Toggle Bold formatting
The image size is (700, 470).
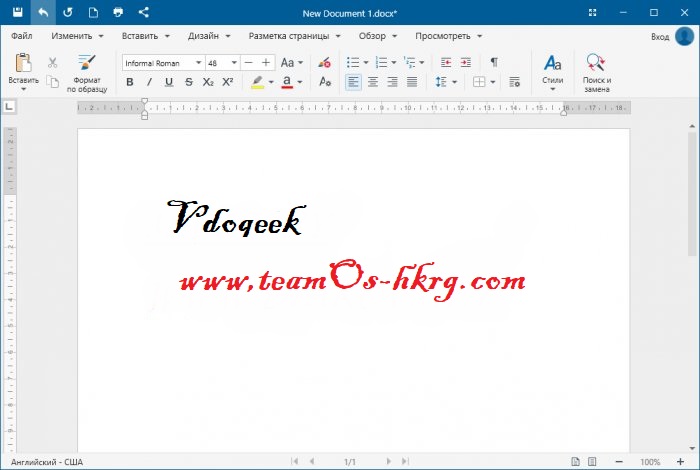(x=130, y=82)
